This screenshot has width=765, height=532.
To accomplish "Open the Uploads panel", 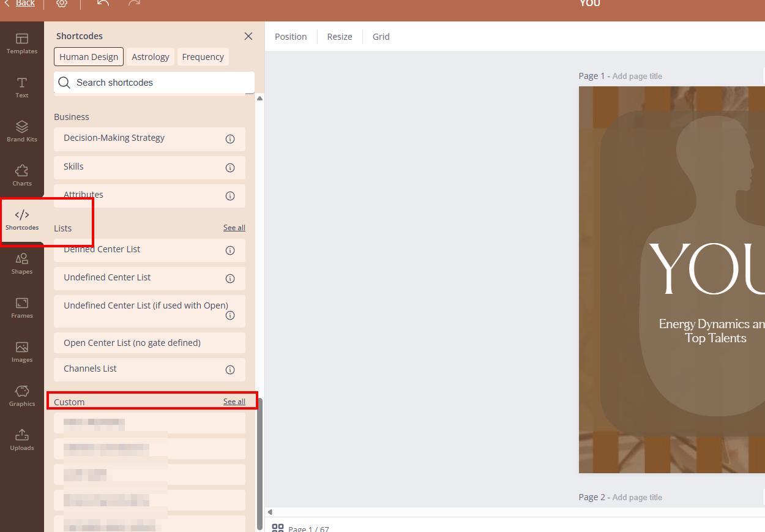I will pyautogui.click(x=22, y=440).
